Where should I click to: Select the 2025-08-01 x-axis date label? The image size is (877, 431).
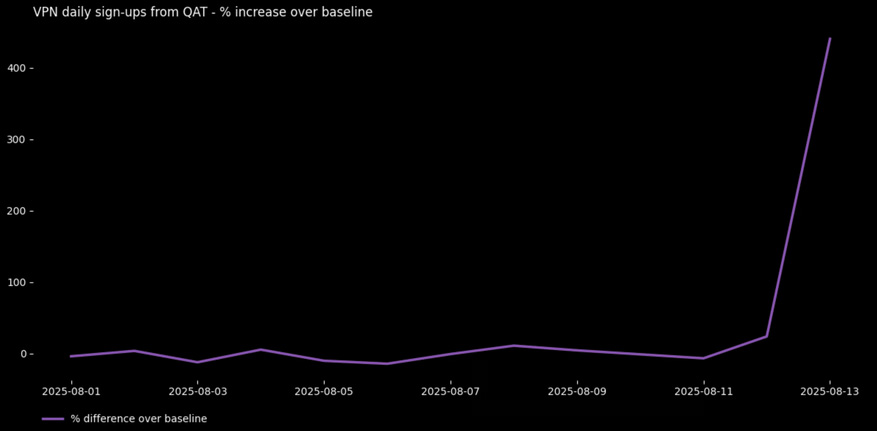tap(71, 391)
